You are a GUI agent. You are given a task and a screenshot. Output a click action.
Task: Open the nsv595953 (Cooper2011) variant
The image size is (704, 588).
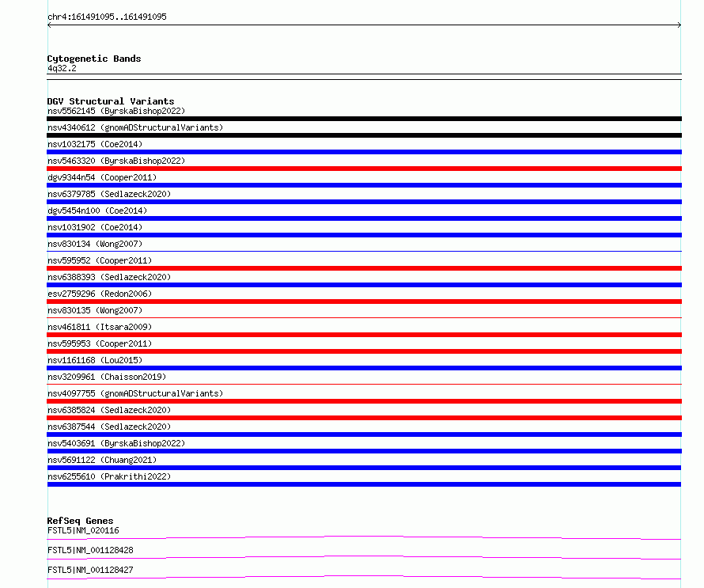click(x=100, y=343)
